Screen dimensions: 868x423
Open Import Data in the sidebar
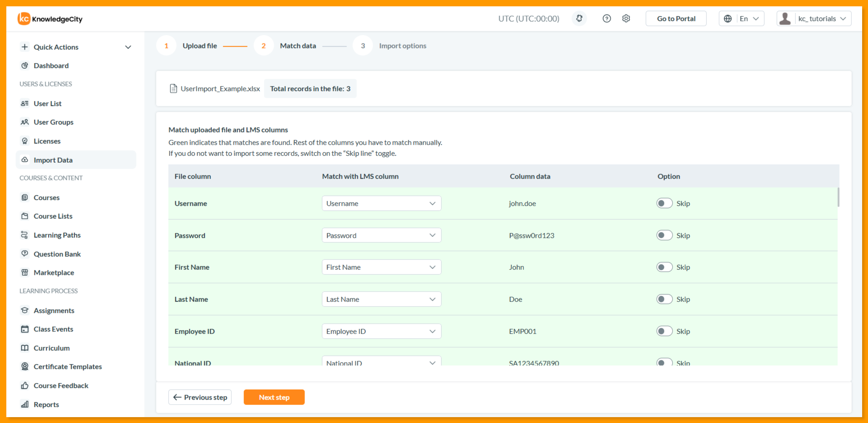pos(76,160)
